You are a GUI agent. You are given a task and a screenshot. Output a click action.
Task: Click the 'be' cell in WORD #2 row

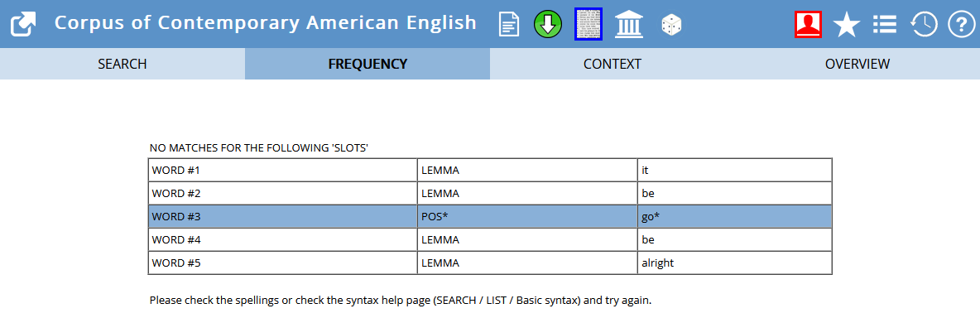(x=734, y=193)
